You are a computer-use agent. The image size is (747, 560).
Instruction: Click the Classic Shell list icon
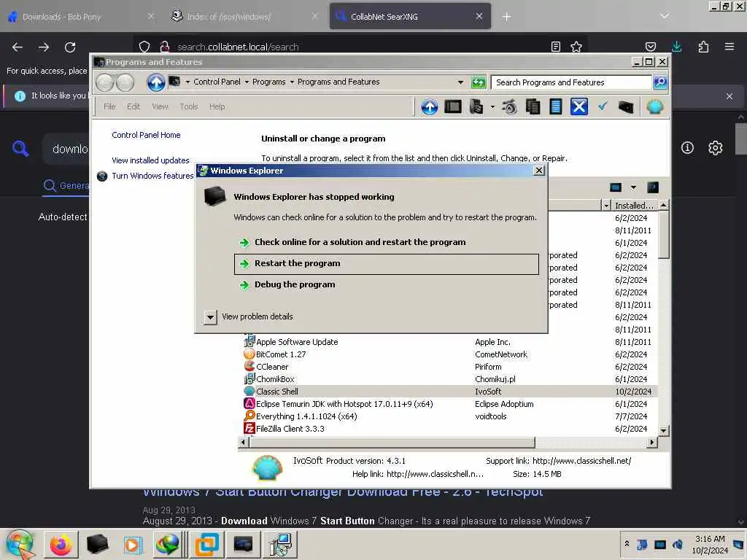249,391
